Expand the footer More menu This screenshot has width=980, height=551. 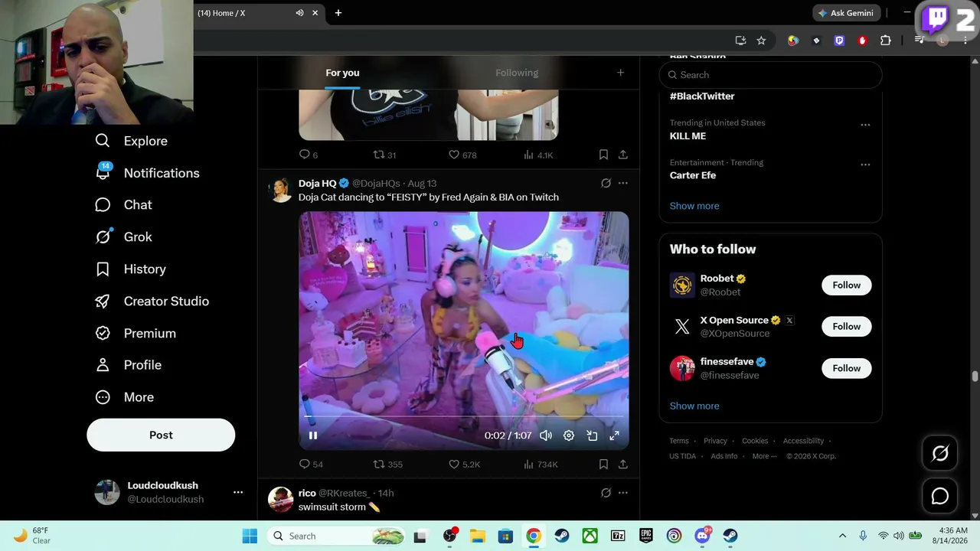coord(764,456)
